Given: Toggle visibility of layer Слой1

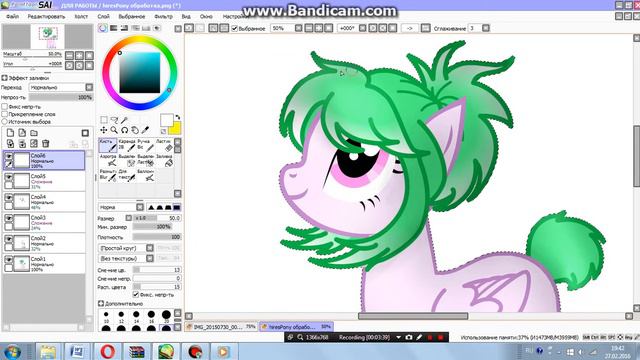Looking at the screenshot, I should (8, 260).
